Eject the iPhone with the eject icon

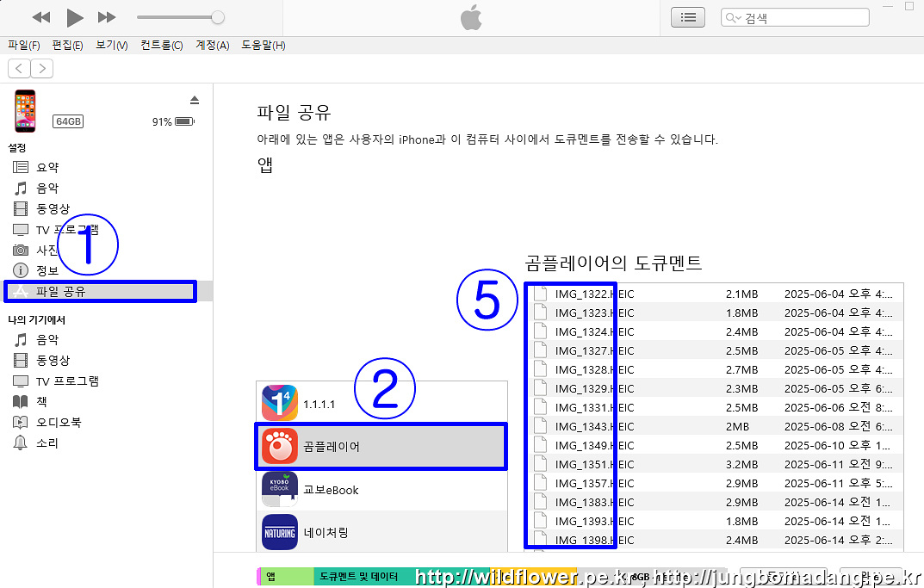click(195, 100)
